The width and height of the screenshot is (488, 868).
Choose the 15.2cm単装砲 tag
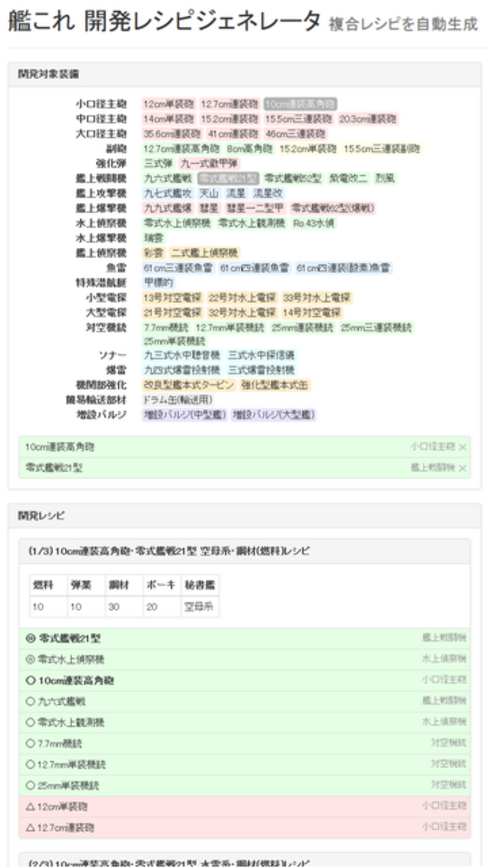307,149
